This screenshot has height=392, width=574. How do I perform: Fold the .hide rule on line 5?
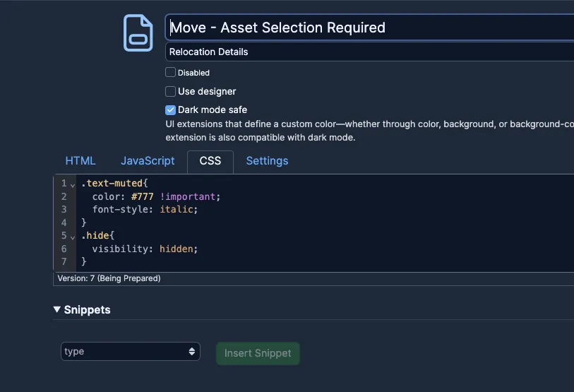73,237
